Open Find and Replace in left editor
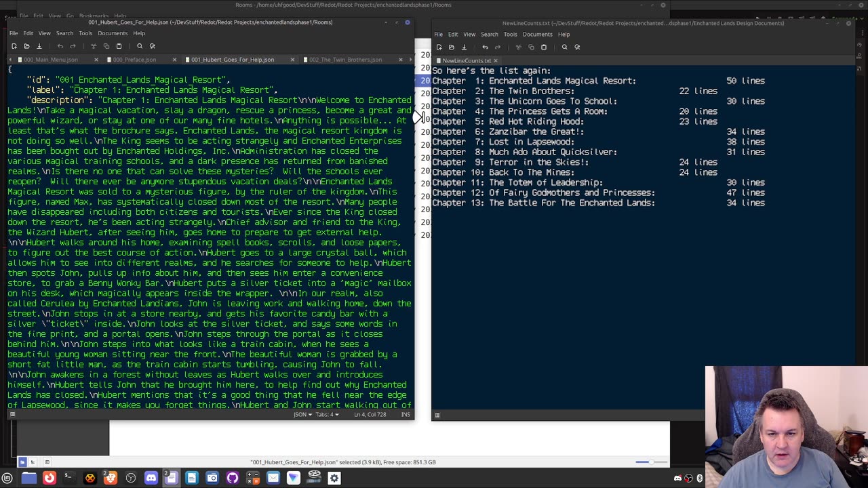The image size is (868, 488). point(153,46)
